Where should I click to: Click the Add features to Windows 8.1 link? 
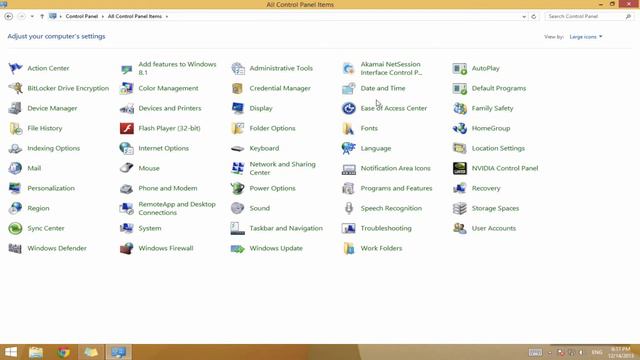177,68
